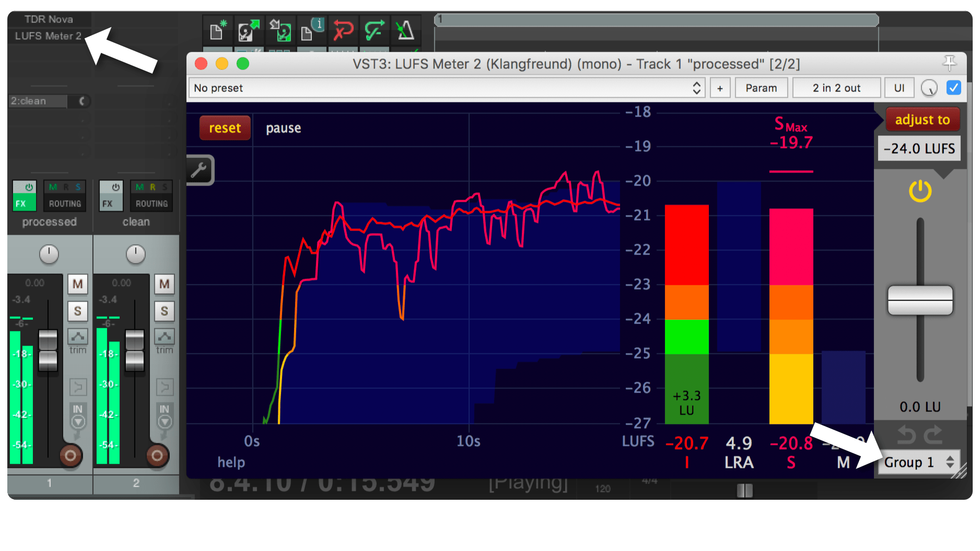Toggle FX bypass power on processed track

tap(29, 187)
